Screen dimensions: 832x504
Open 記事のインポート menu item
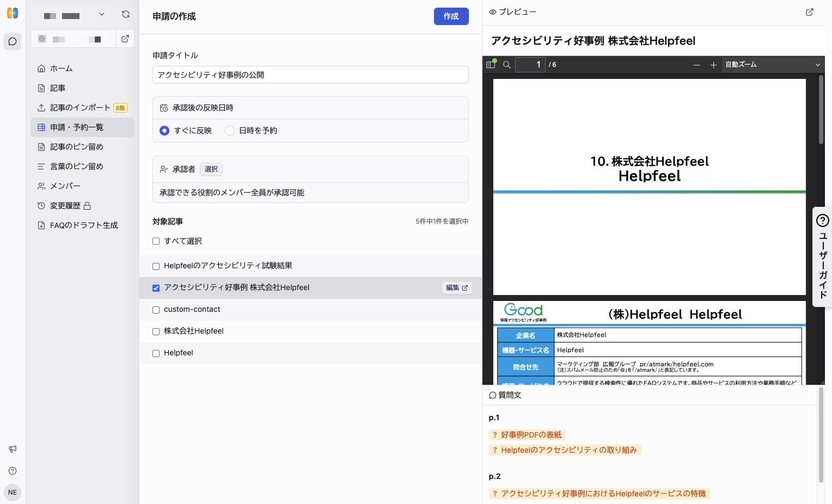click(82, 108)
